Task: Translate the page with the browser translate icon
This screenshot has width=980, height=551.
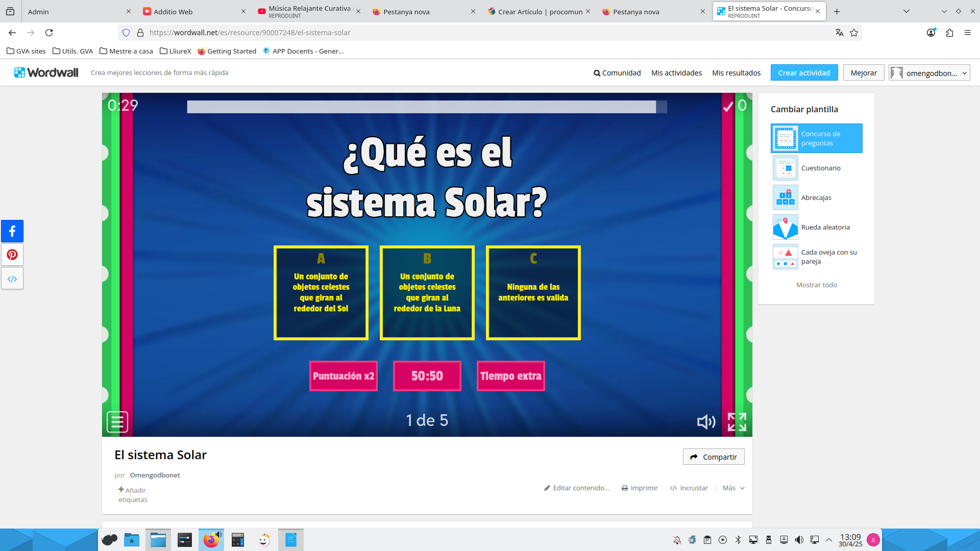Action: click(x=839, y=32)
